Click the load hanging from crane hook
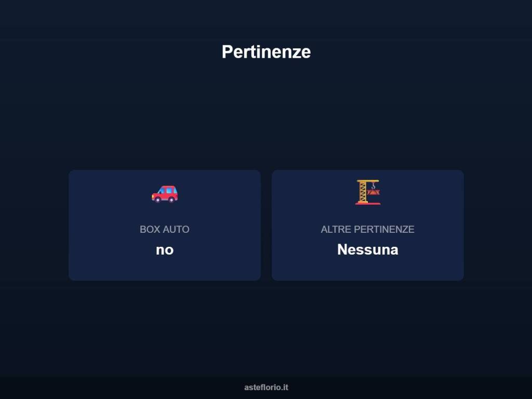Viewport: 532px width, 399px height. click(x=374, y=192)
